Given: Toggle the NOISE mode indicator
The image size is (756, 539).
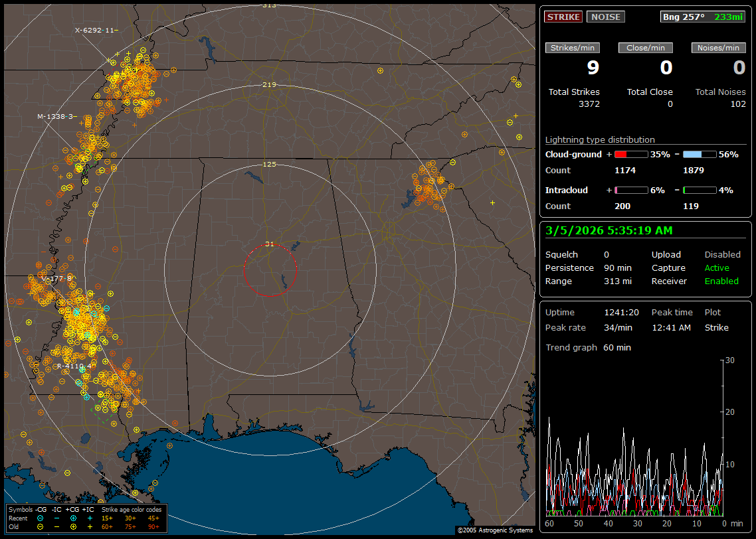Looking at the screenshot, I should pyautogui.click(x=605, y=17).
